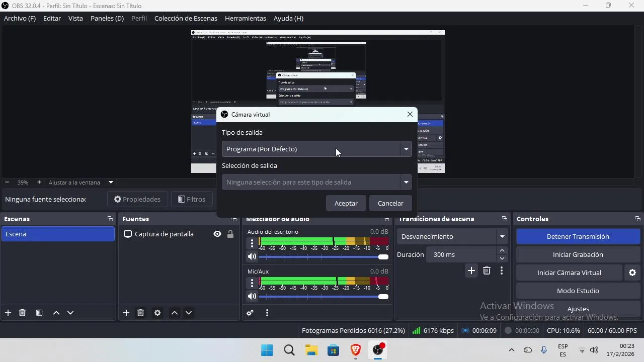The width and height of the screenshot is (644, 362).
Task: Select Captura de pantalla source row
Action: 180,234
